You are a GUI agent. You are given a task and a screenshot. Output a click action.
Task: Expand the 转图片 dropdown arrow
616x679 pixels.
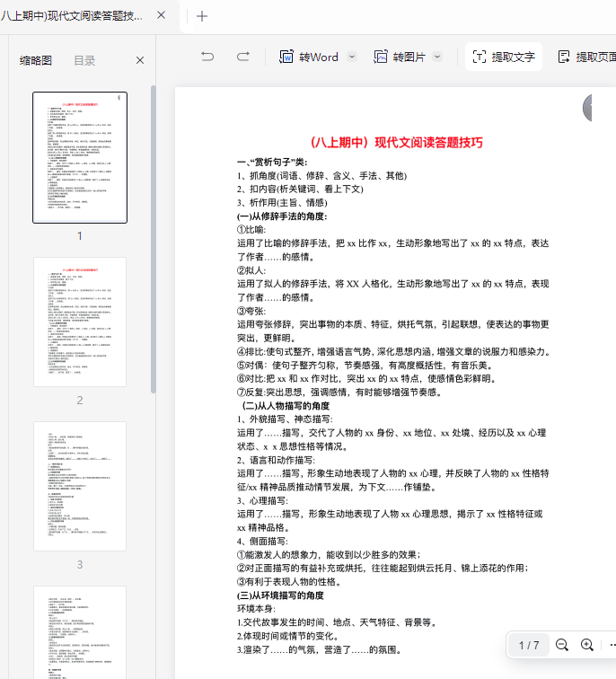pos(437,57)
